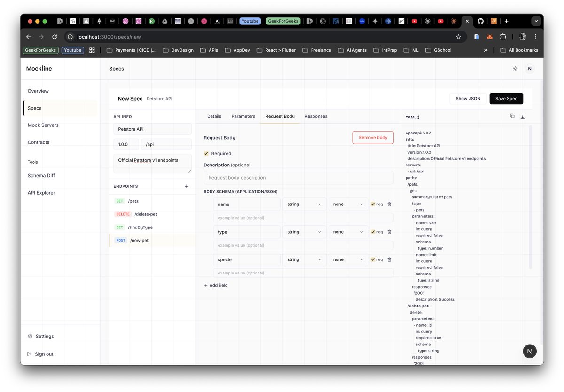Viewport: 564px width, 392px height.
Task: Toggle req checkbox for specie field
Action: pos(373,259)
